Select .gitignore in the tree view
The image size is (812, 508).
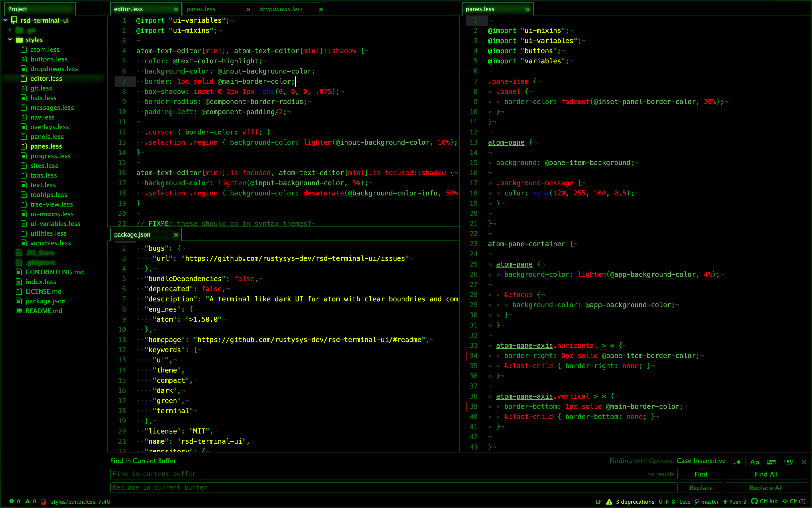(40, 262)
